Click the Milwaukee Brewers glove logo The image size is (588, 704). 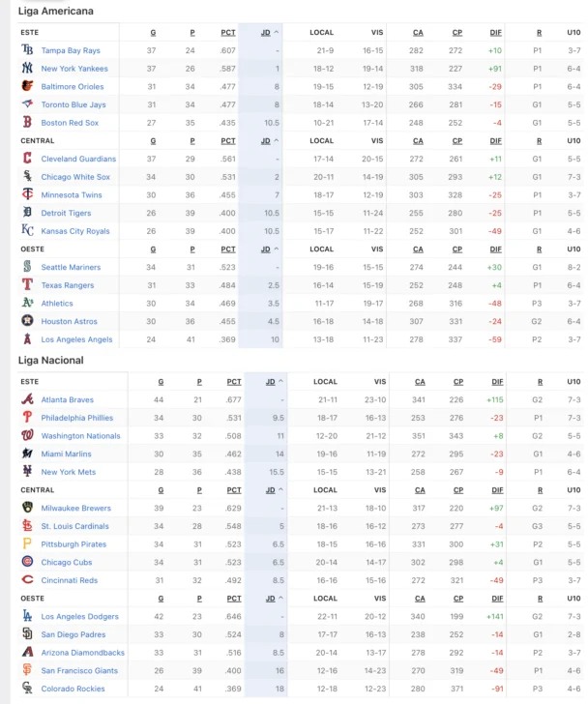click(x=27, y=508)
